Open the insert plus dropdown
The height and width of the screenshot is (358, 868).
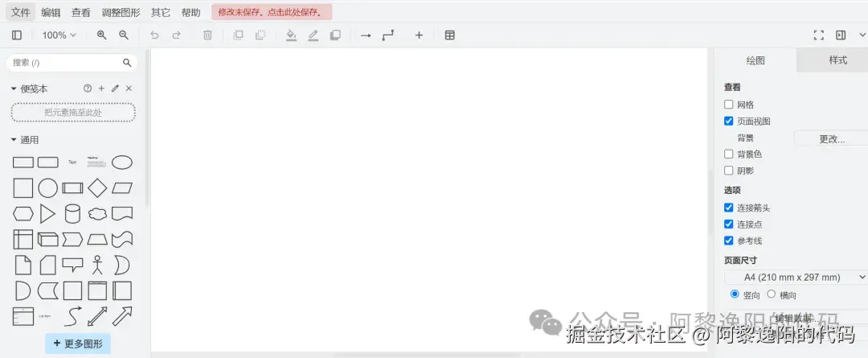[419, 35]
